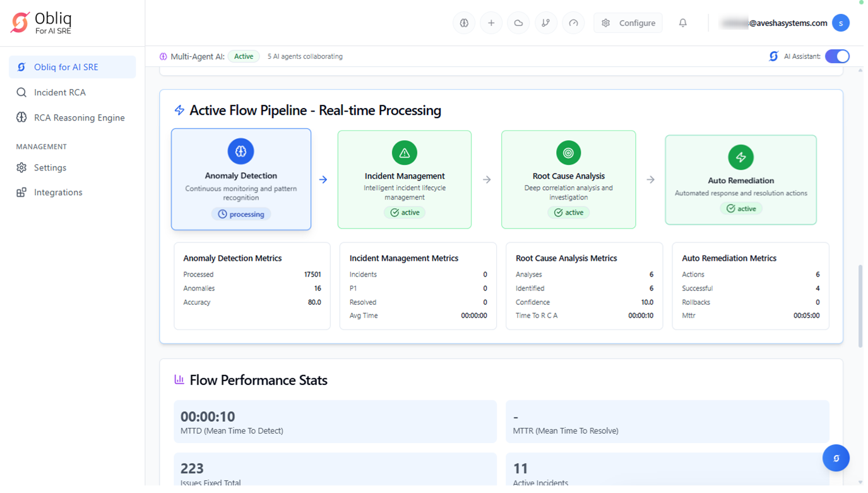Screen dimensions: 868x493
Task: Click the Root Cause Analysis stage card
Action: 568,179
